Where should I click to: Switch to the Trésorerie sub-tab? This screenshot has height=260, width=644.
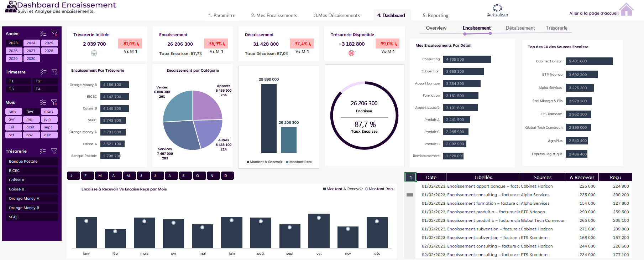tap(556, 28)
